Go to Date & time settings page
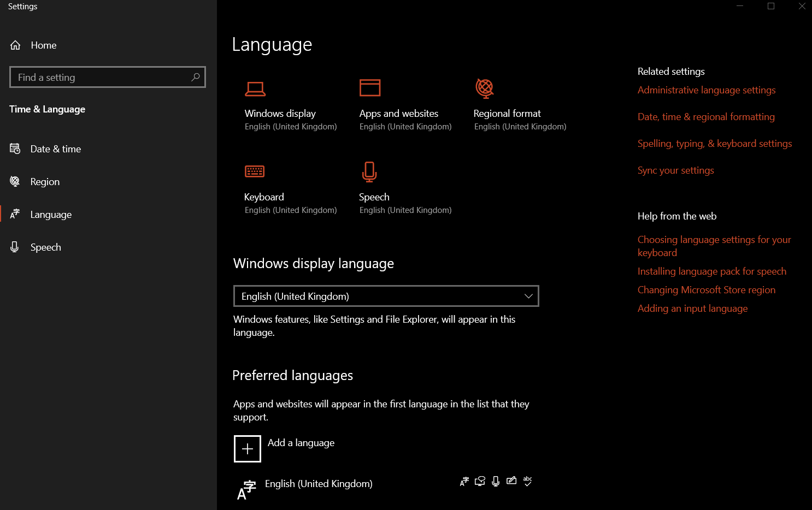812x510 pixels. pyautogui.click(x=56, y=149)
